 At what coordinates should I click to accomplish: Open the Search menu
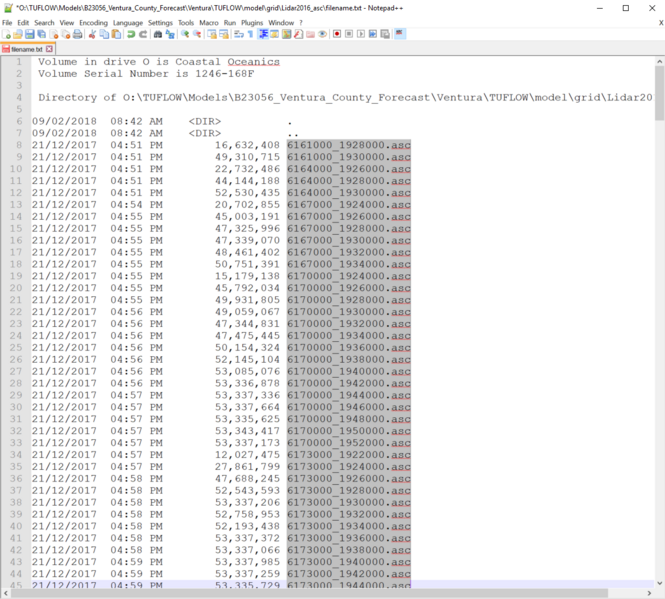click(44, 22)
